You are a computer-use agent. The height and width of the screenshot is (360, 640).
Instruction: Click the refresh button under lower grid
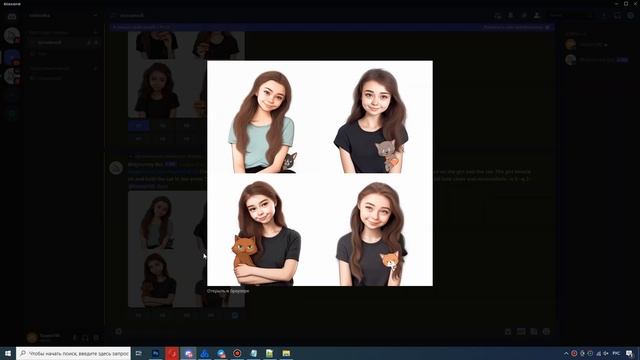pos(235,315)
